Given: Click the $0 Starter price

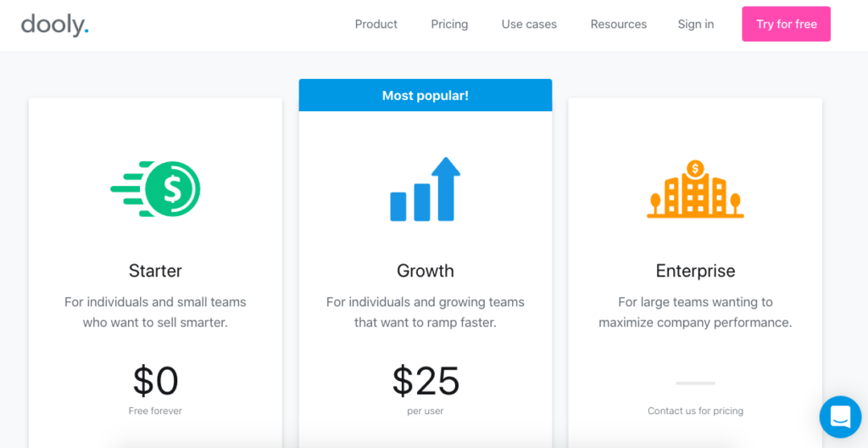Looking at the screenshot, I should (156, 381).
